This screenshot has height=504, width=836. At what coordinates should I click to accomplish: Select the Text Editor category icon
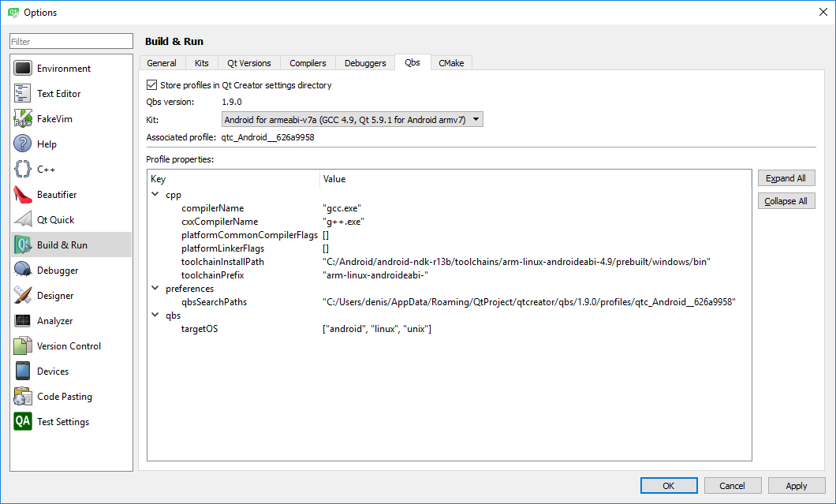click(23, 94)
